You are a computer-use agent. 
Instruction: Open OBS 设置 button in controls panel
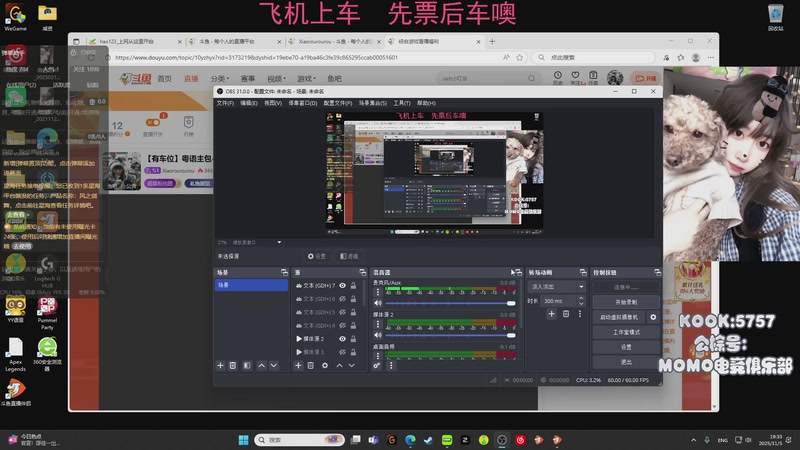tap(626, 347)
